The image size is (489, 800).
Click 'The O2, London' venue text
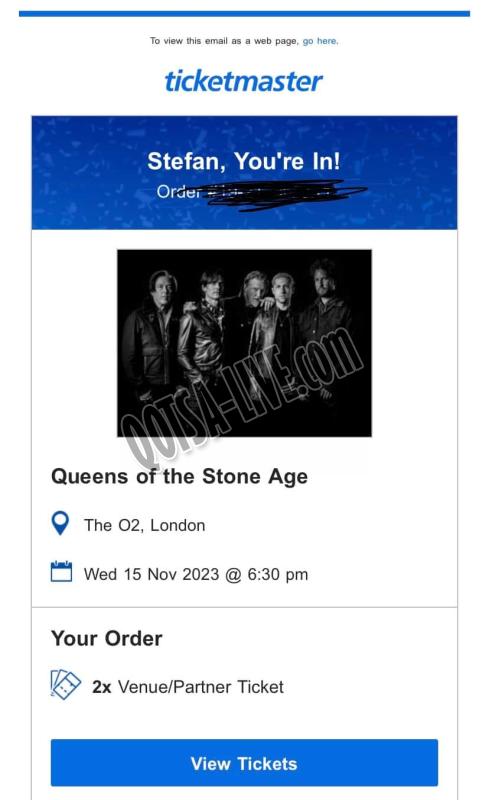pos(144,525)
